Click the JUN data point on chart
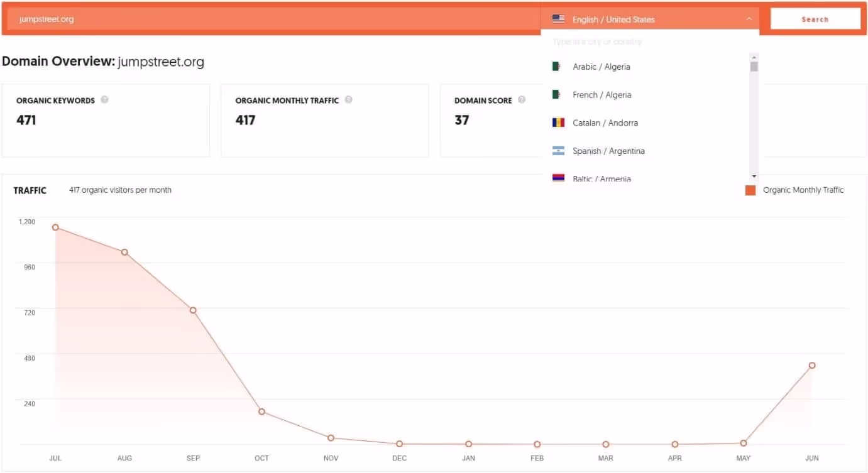The width and height of the screenshot is (868, 473). click(x=812, y=365)
